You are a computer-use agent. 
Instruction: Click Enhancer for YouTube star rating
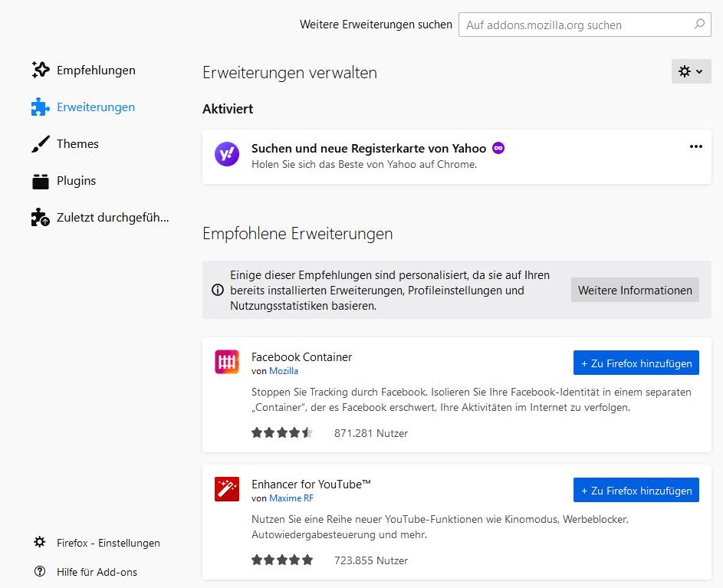click(x=282, y=560)
